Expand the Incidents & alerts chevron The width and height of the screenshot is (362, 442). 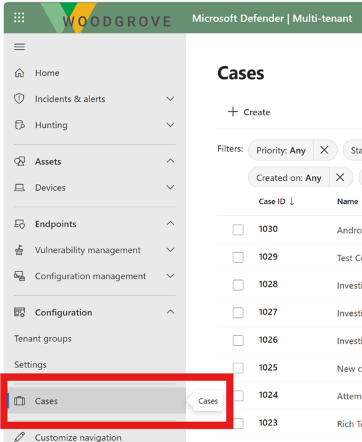170,99
